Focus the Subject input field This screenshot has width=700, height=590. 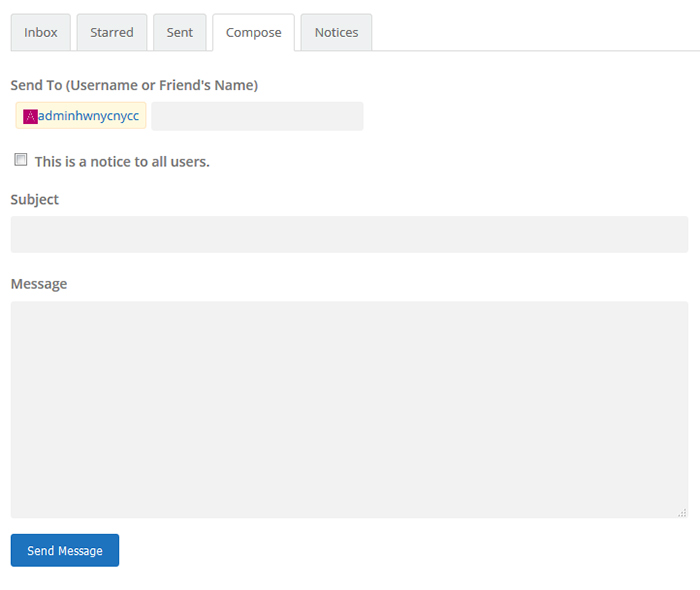349,234
